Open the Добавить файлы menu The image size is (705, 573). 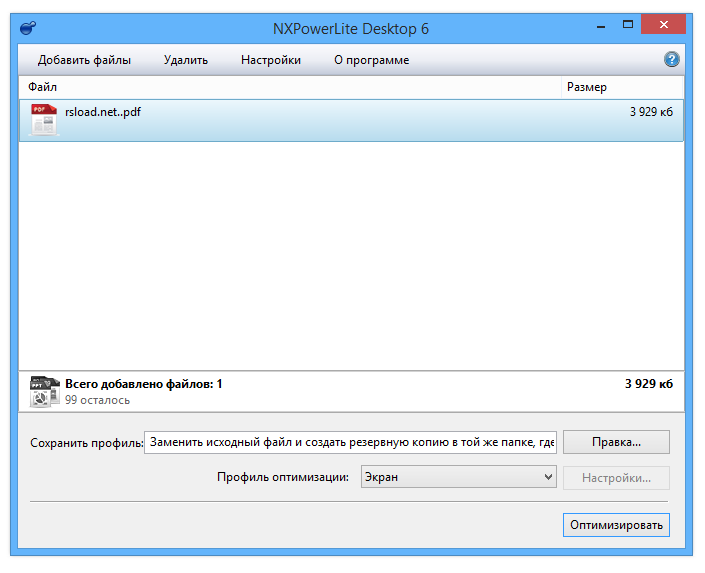[x=84, y=60]
